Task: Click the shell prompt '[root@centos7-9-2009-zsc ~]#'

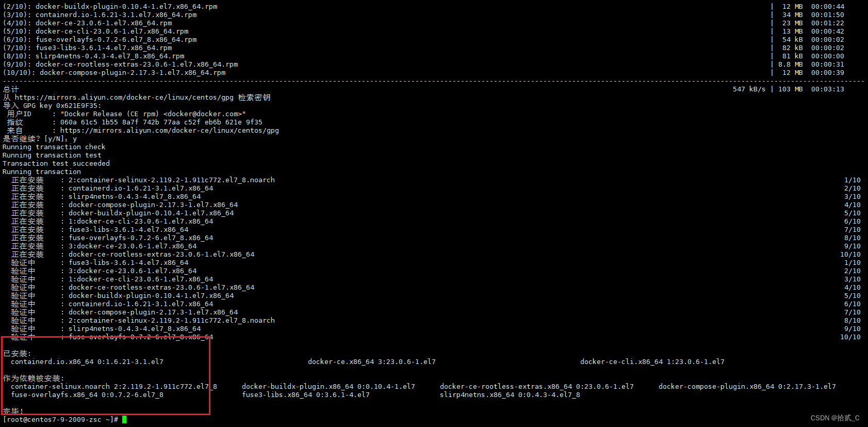Action: (x=61, y=419)
